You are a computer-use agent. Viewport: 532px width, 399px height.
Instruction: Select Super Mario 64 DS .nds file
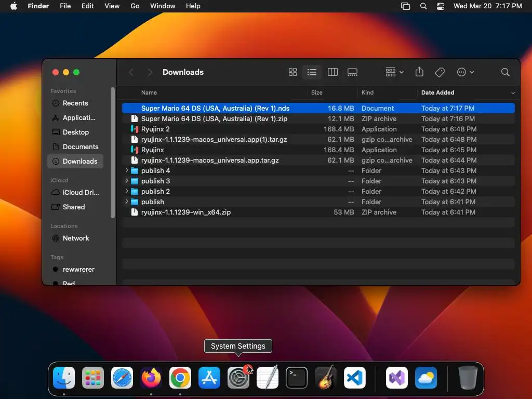pyautogui.click(x=318, y=108)
